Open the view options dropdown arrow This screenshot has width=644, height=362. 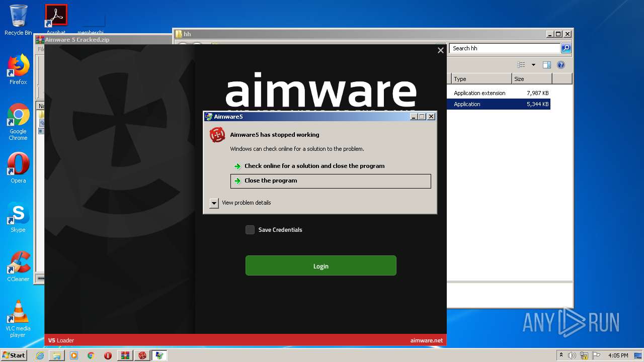[533, 65]
